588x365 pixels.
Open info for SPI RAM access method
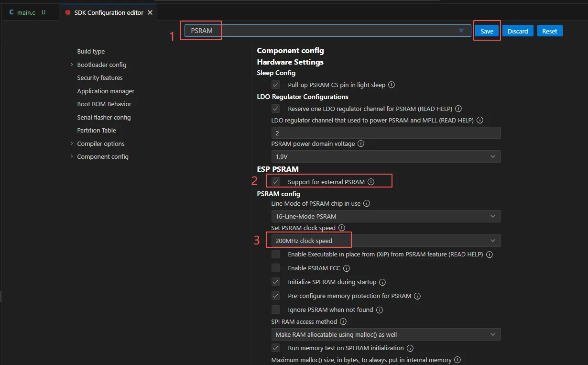[343, 322]
